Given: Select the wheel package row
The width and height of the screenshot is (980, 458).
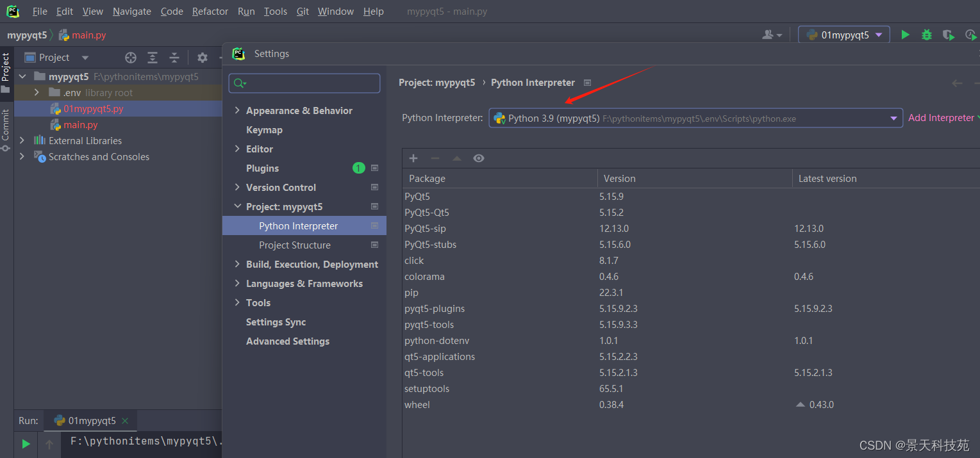Looking at the screenshot, I should coord(691,404).
